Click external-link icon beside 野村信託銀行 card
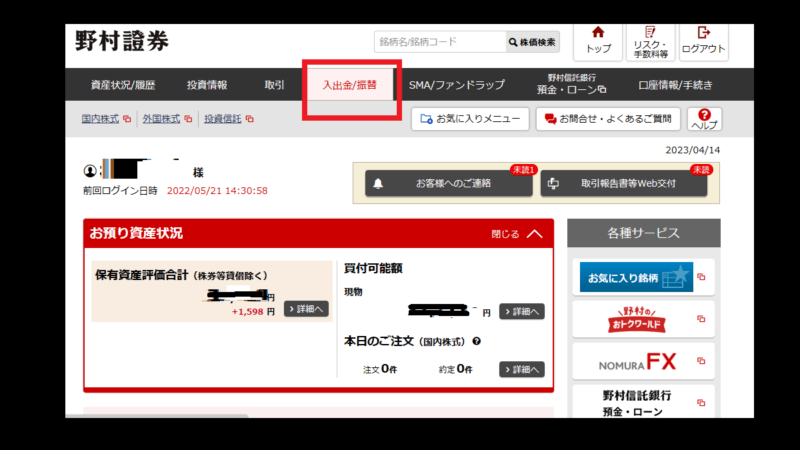The height and width of the screenshot is (450, 800). click(x=701, y=403)
